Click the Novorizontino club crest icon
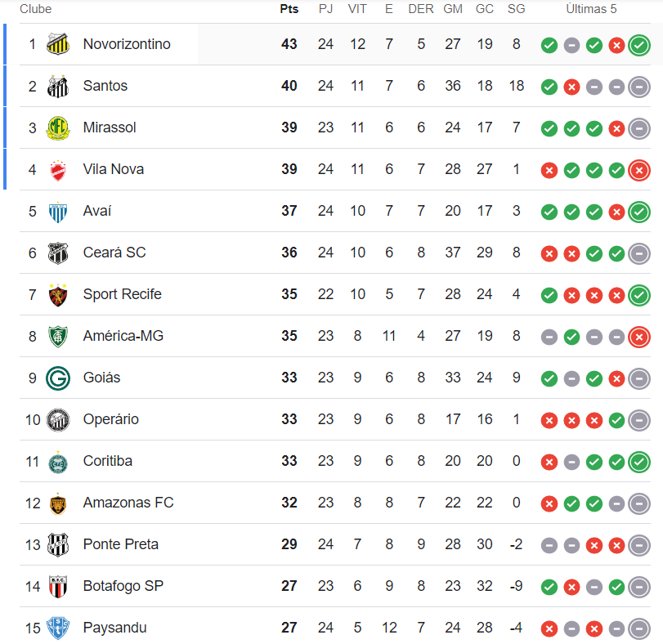Image resolution: width=663 pixels, height=644 pixels. (57, 44)
